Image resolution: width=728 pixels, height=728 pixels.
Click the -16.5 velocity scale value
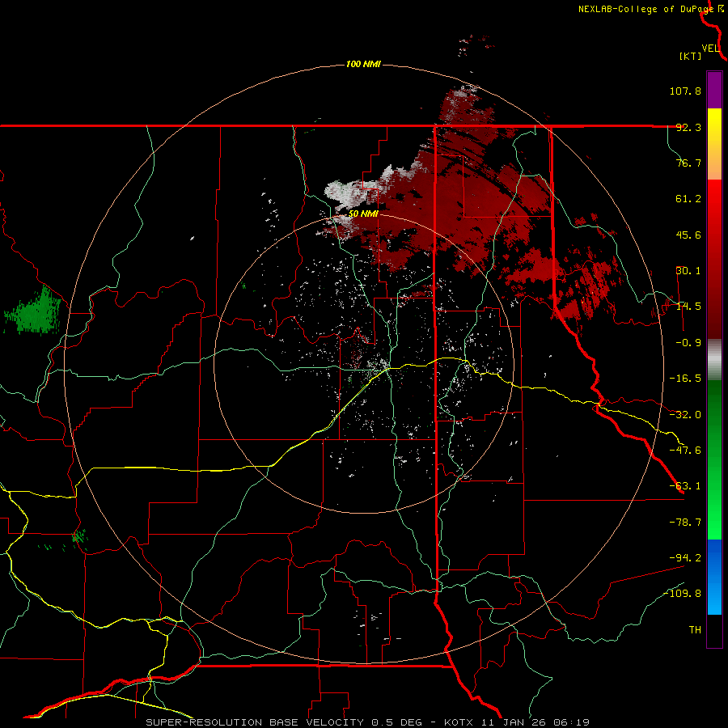[685, 379]
